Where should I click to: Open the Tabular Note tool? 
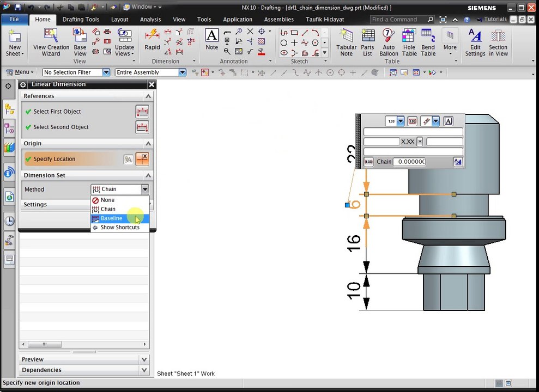[346, 42]
